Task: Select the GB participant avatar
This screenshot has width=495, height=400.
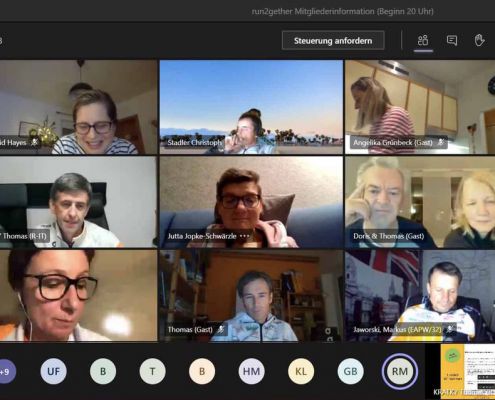Action: tap(350, 371)
